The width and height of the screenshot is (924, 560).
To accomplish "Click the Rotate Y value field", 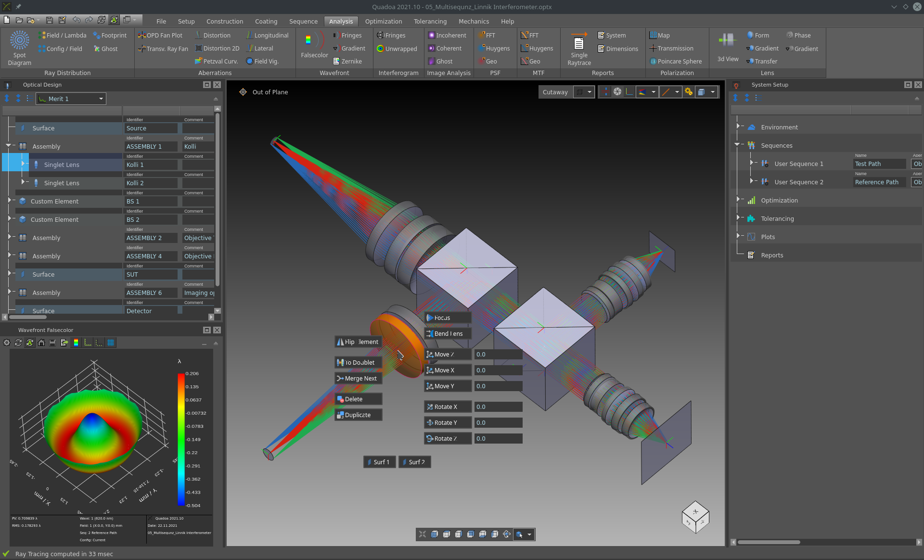I will tap(498, 423).
